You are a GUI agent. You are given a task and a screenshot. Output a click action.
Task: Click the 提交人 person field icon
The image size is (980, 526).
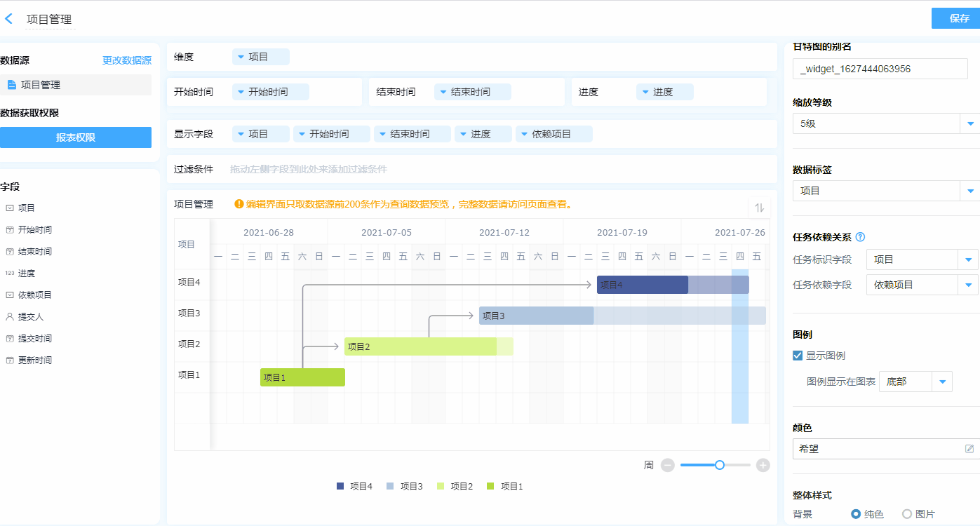(x=10, y=317)
